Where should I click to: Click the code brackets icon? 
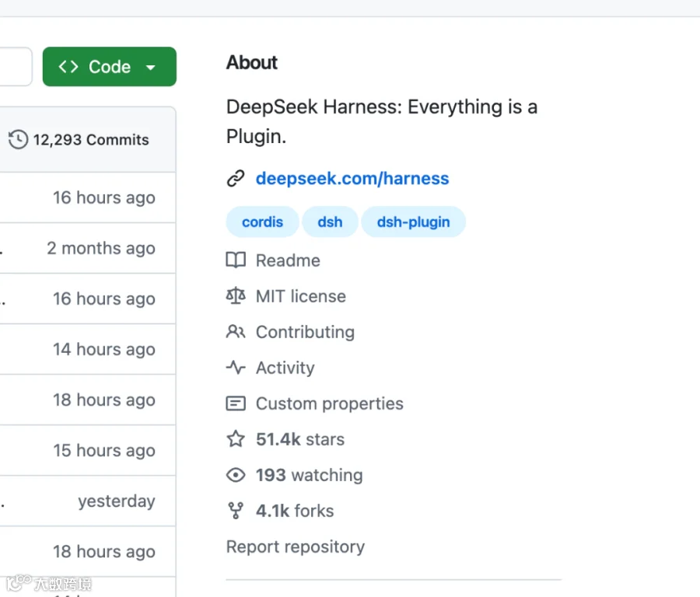click(68, 67)
